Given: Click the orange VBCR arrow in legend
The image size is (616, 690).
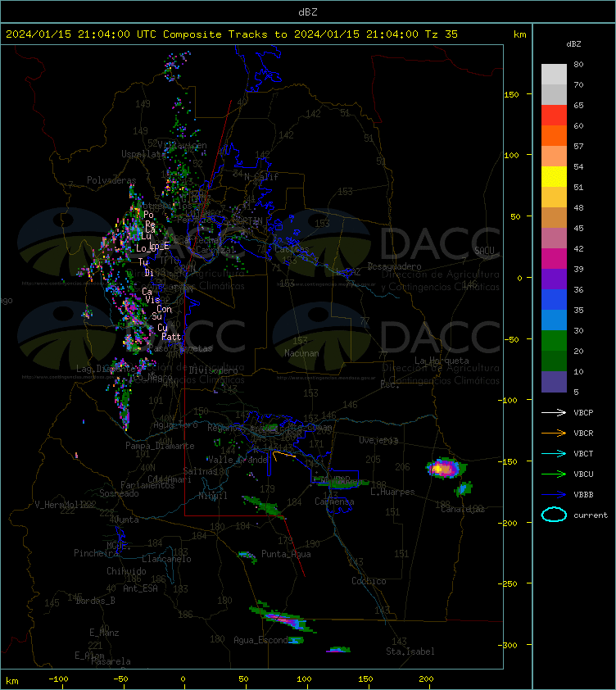Looking at the screenshot, I should coord(554,433).
